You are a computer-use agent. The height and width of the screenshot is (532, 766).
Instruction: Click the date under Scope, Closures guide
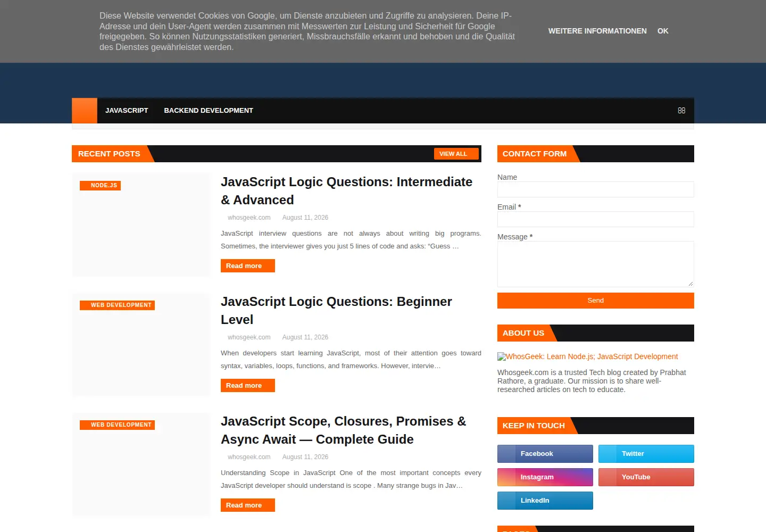pyautogui.click(x=305, y=457)
